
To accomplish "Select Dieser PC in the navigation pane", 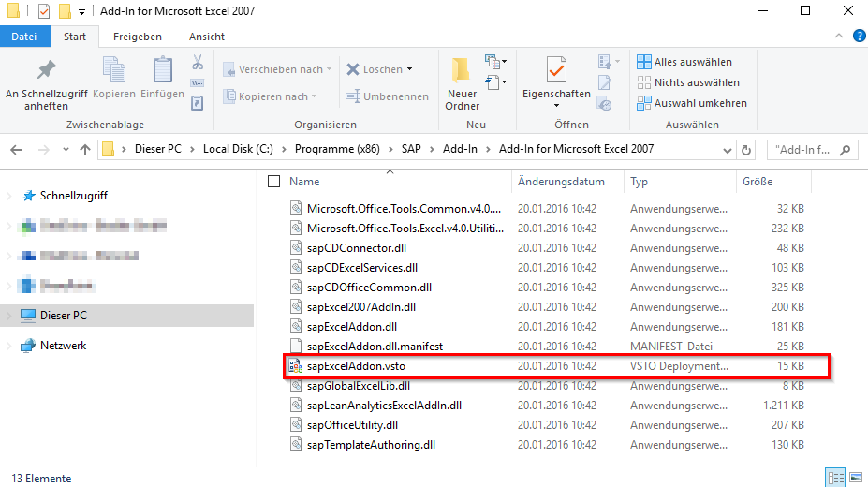I will 63,316.
